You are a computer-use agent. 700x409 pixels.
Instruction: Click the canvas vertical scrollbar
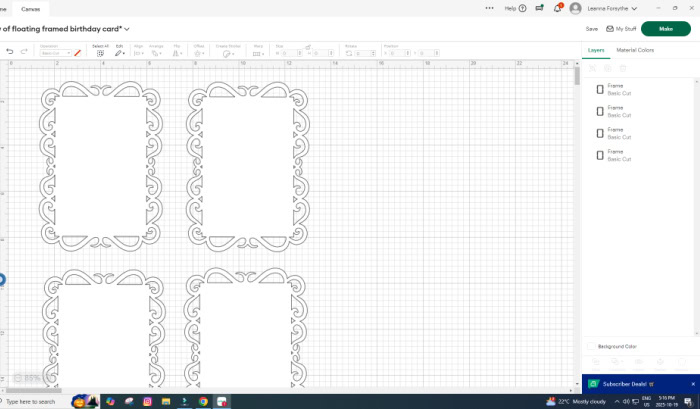tap(577, 76)
